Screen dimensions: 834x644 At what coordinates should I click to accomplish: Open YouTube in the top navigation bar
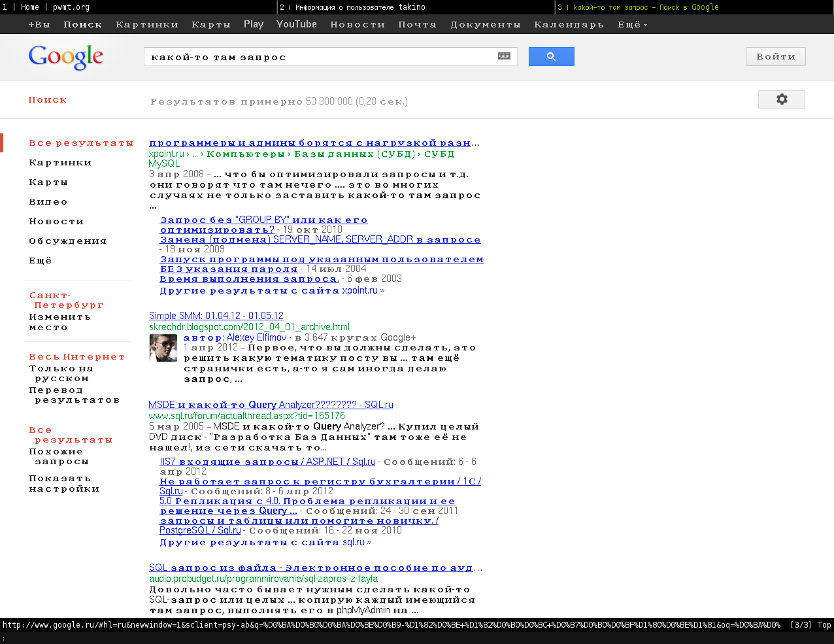point(297,24)
